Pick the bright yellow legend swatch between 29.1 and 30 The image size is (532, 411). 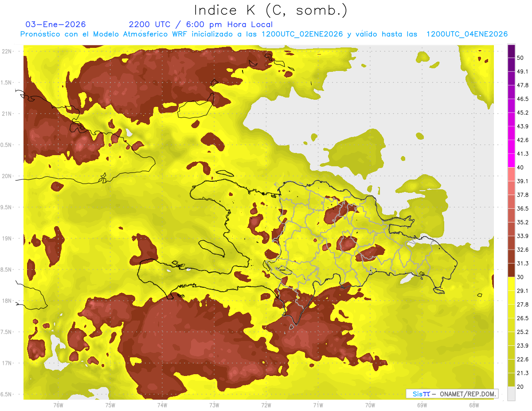[511, 284]
